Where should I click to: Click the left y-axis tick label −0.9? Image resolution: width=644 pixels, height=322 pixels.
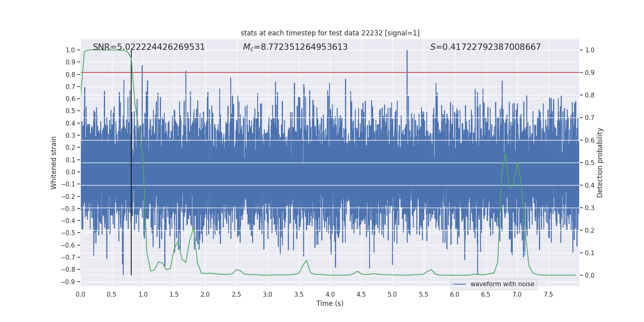pyautogui.click(x=68, y=282)
